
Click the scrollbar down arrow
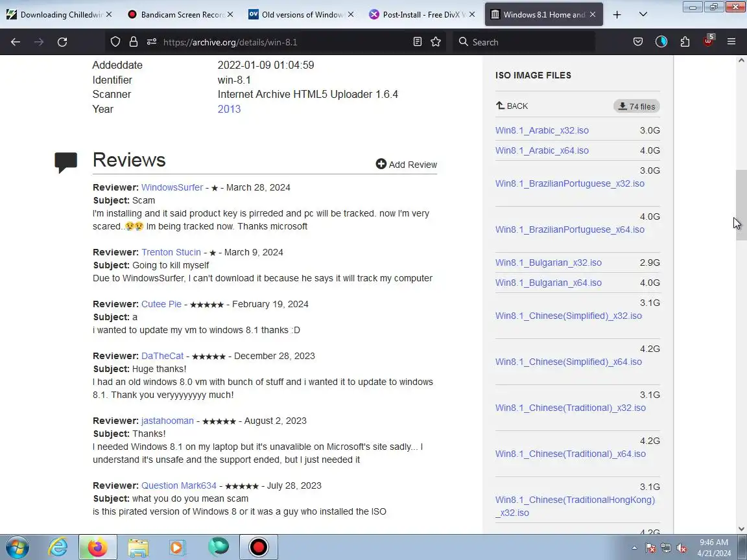coord(741,529)
